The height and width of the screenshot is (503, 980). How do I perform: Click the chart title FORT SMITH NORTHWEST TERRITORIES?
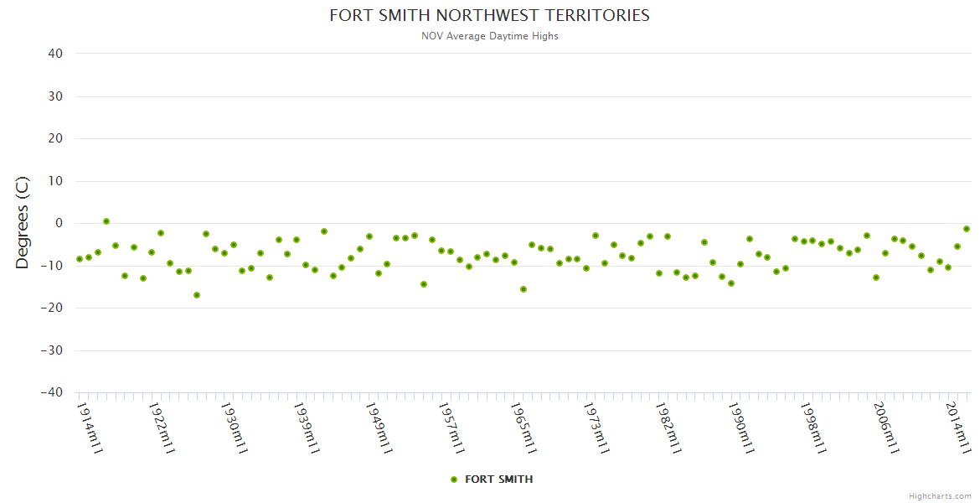489,16
